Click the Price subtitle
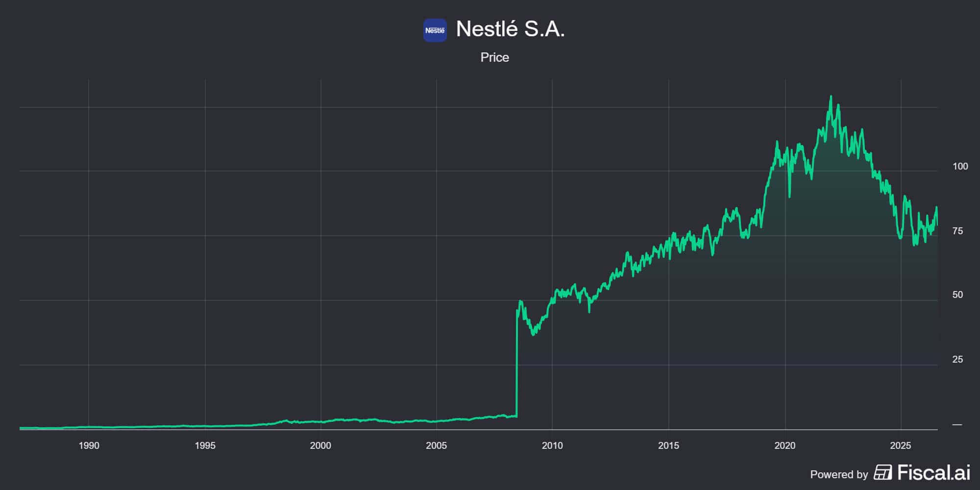980x490 pixels. tap(494, 57)
